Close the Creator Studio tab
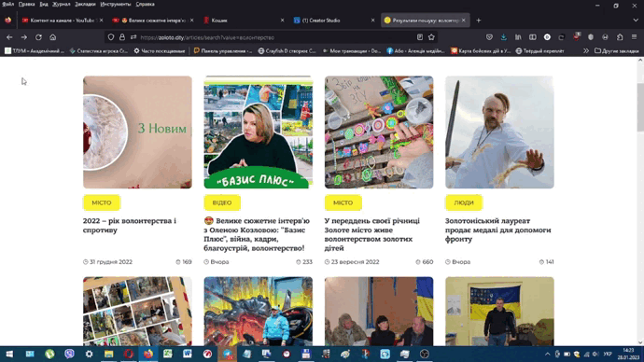Viewport: 644px width, 362px height. 373,21
